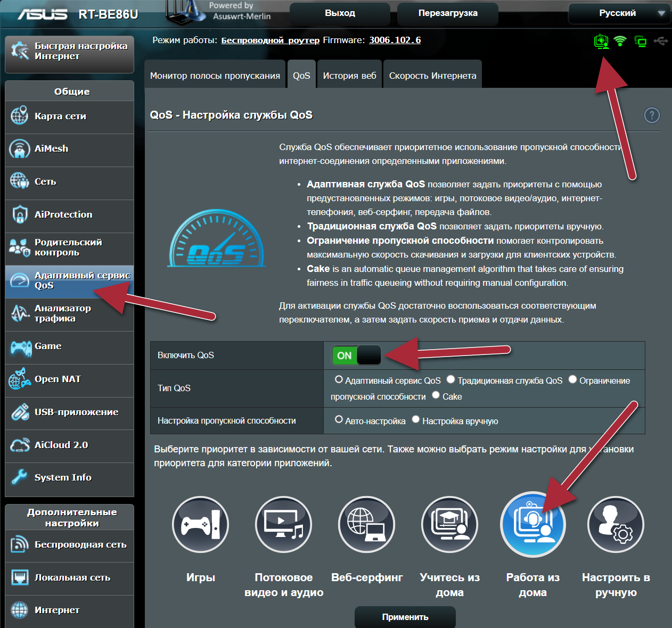This screenshot has height=628, width=672.
Task: Open the QoS help question mark
Action: (x=652, y=115)
